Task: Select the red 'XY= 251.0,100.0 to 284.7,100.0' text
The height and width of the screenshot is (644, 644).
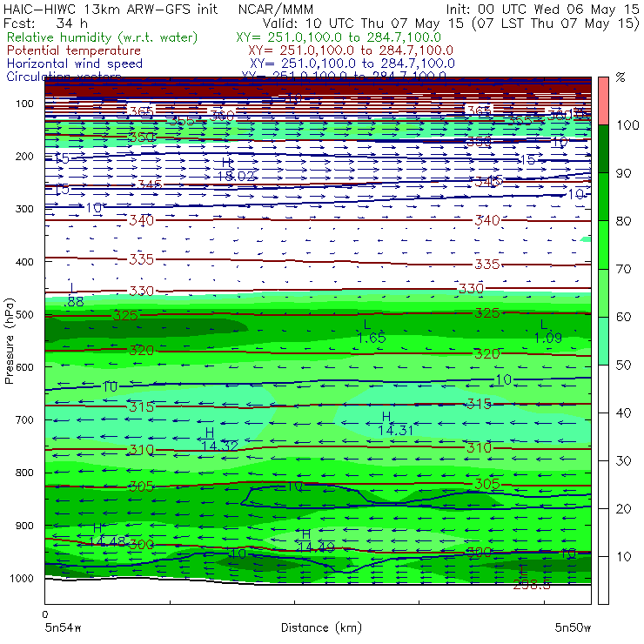Action: [351, 50]
